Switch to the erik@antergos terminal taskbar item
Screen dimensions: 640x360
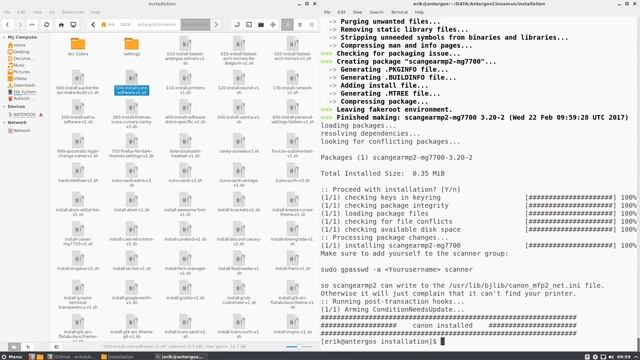coord(180,357)
